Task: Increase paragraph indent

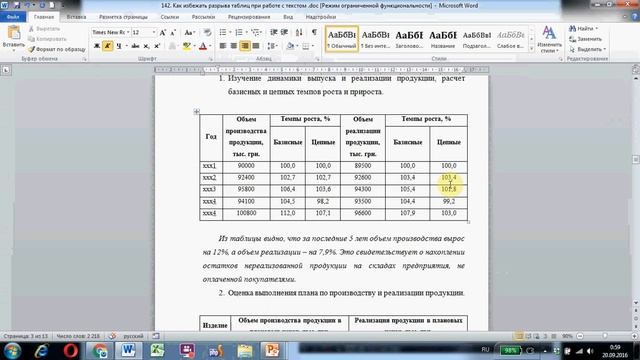Action: tap(284, 32)
